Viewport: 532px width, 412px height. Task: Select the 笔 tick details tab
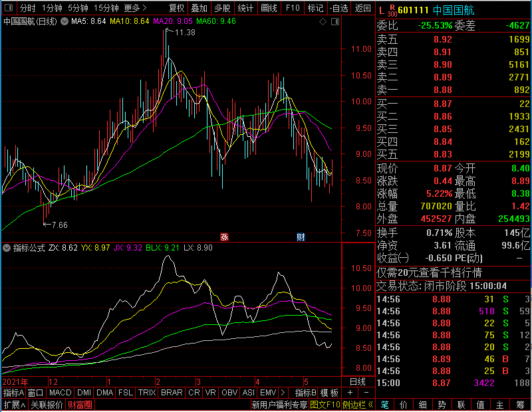coord(384,405)
